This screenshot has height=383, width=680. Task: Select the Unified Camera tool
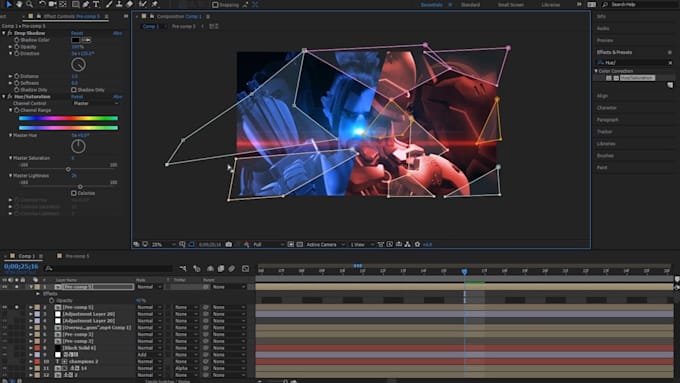click(52, 4)
